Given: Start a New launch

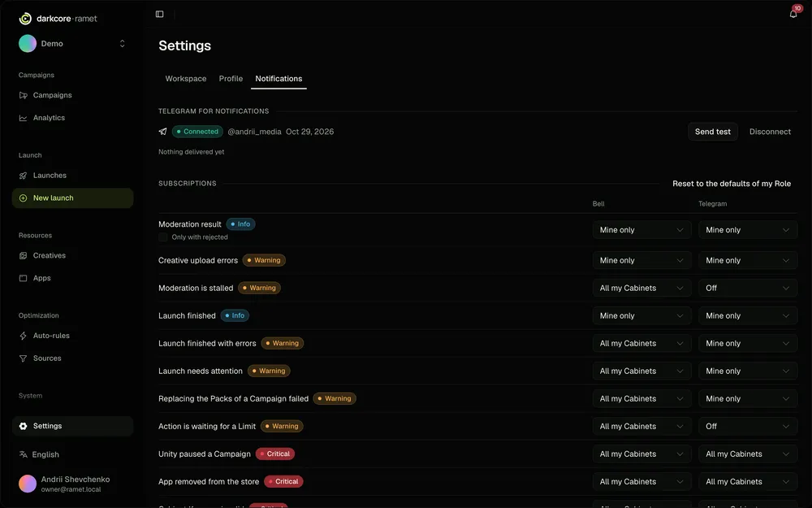Looking at the screenshot, I should (72, 198).
